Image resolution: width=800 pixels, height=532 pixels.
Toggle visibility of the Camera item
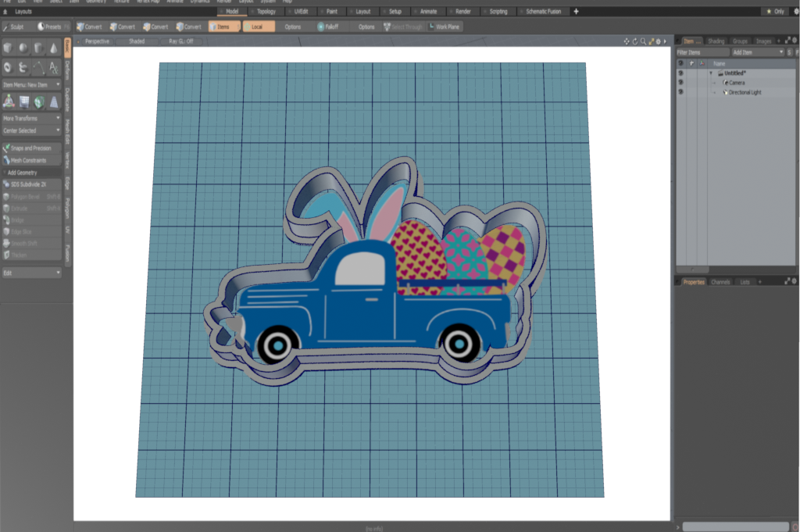pyautogui.click(x=680, y=82)
